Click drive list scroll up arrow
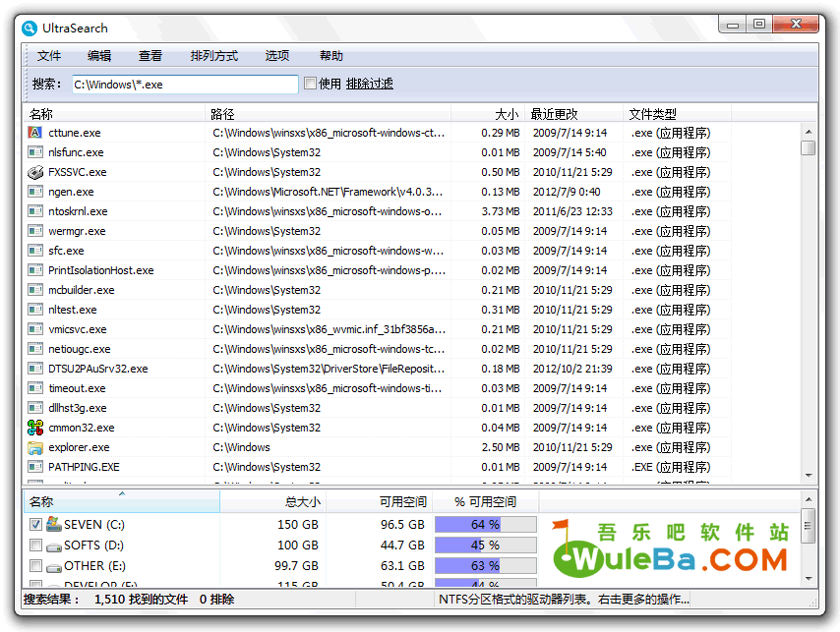 (x=809, y=499)
